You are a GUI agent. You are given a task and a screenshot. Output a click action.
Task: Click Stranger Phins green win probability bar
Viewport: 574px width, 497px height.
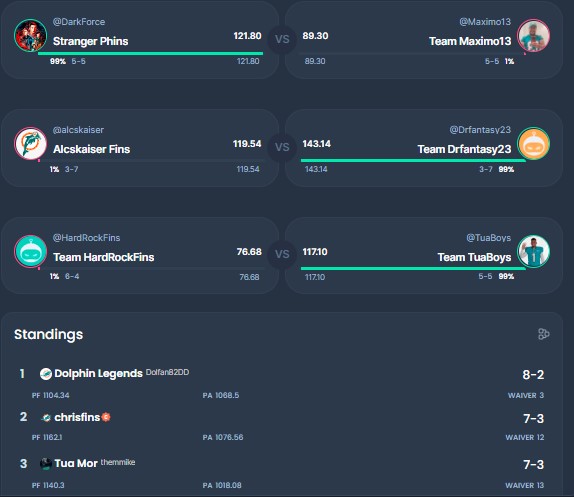(150, 53)
